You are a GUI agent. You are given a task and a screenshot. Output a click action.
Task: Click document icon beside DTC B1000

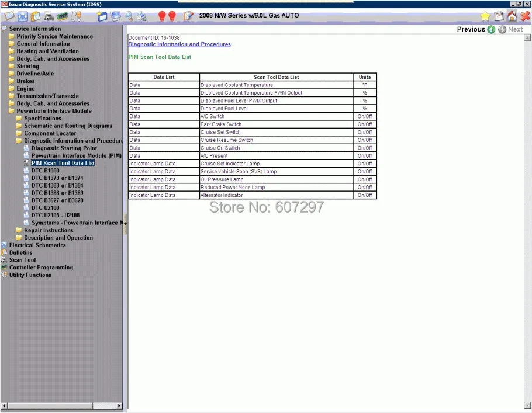click(x=26, y=170)
